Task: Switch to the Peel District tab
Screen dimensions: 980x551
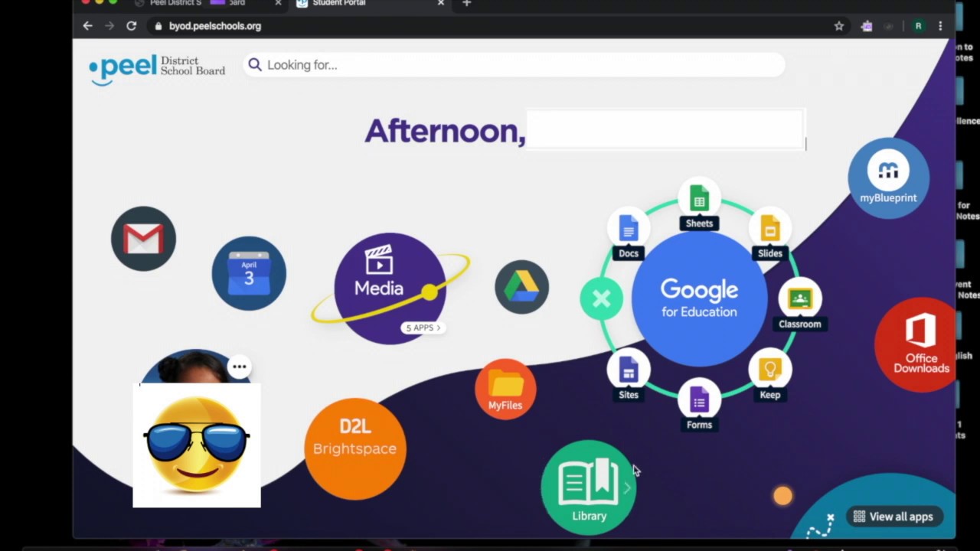Action: (207, 4)
